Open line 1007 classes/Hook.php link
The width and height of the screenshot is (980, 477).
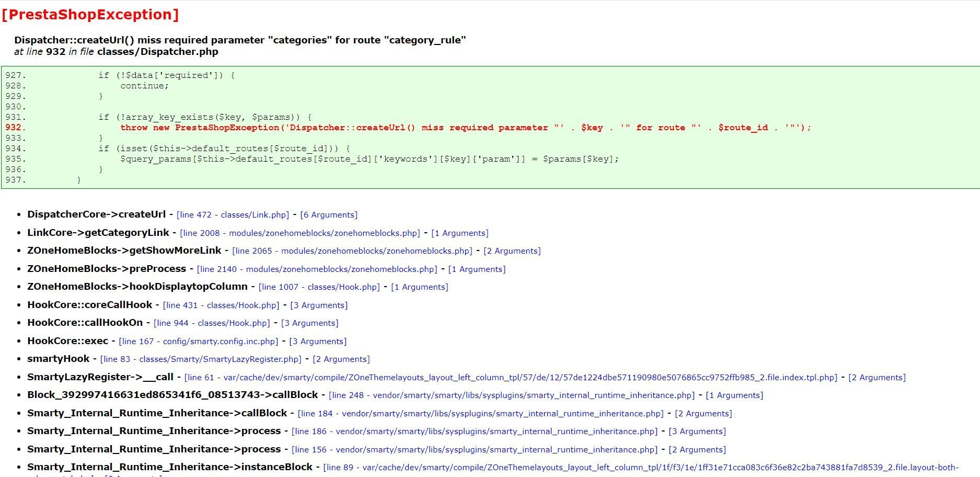pos(319,287)
